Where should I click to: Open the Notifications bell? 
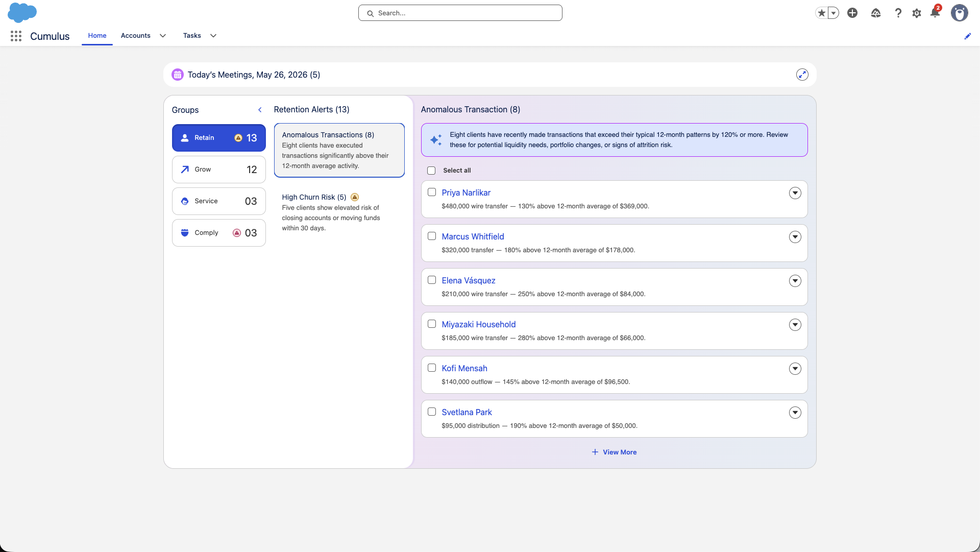(x=935, y=13)
